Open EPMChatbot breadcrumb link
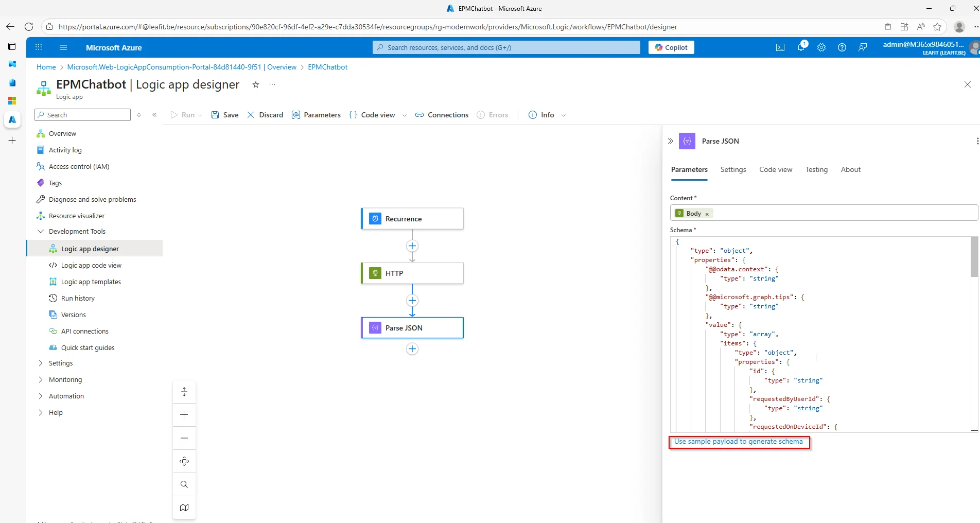Screen dimensions: 980x523 [x=327, y=67]
